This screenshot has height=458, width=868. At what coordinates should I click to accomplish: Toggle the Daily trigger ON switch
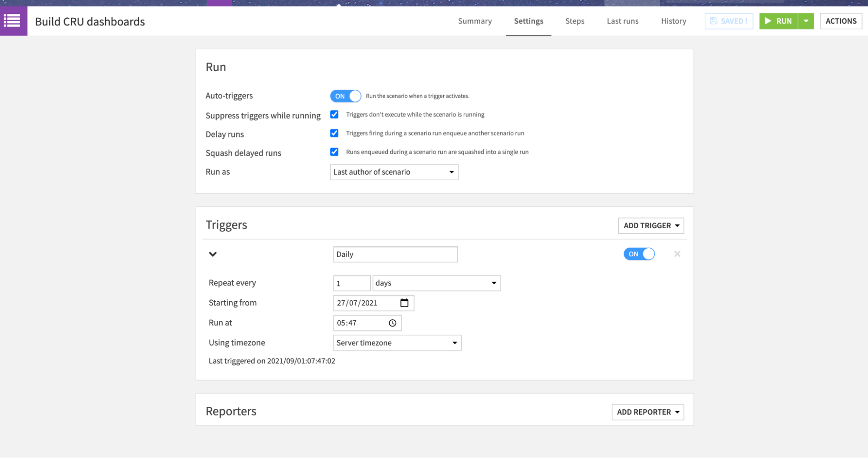click(639, 254)
